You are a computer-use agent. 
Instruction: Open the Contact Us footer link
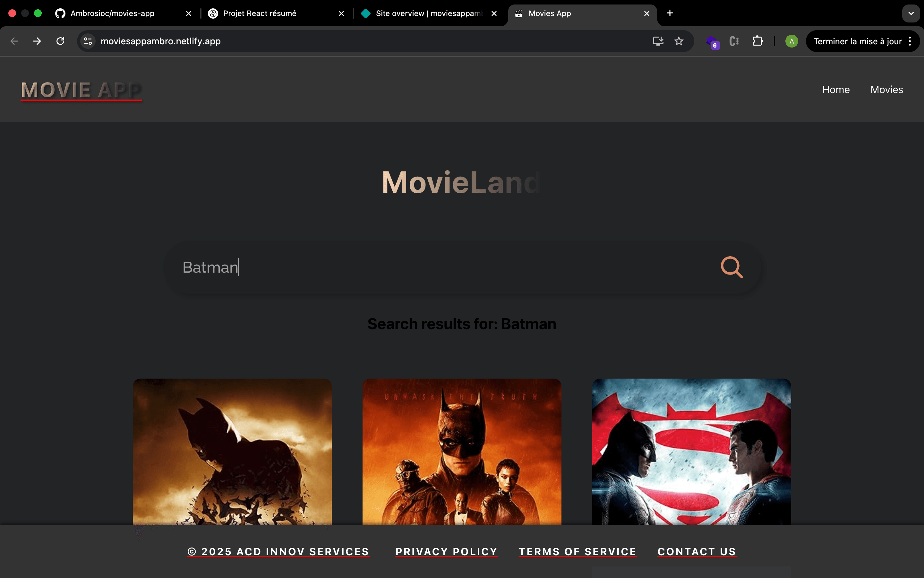point(697,552)
